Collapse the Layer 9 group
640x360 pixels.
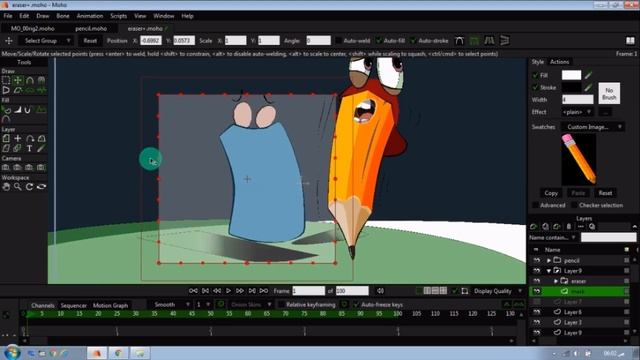pyautogui.click(x=549, y=271)
